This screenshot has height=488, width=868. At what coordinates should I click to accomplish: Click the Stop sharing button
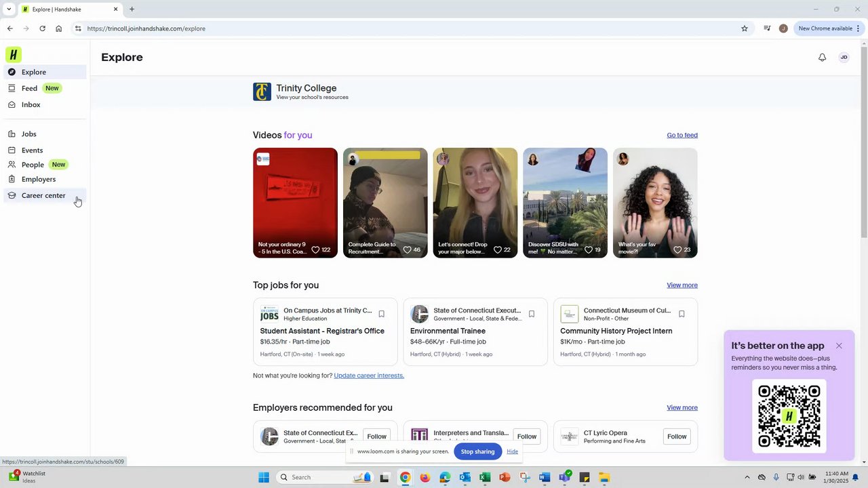pos(477,451)
